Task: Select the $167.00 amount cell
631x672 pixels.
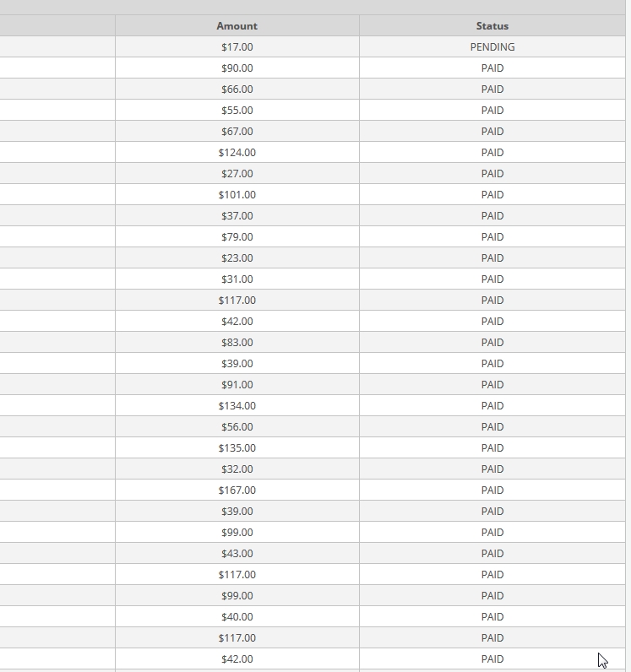Action: (x=237, y=490)
